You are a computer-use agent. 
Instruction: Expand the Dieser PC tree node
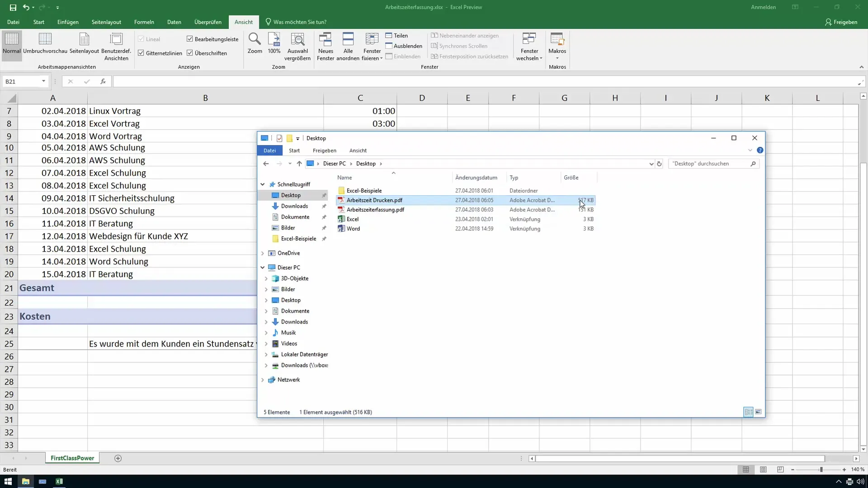tap(263, 267)
